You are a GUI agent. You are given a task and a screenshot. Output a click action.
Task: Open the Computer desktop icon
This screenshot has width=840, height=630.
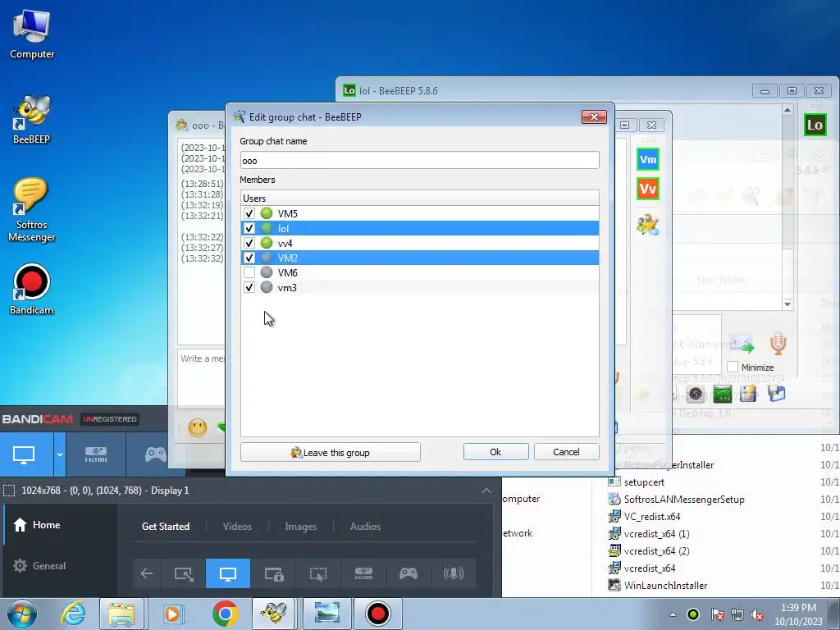coord(32,34)
